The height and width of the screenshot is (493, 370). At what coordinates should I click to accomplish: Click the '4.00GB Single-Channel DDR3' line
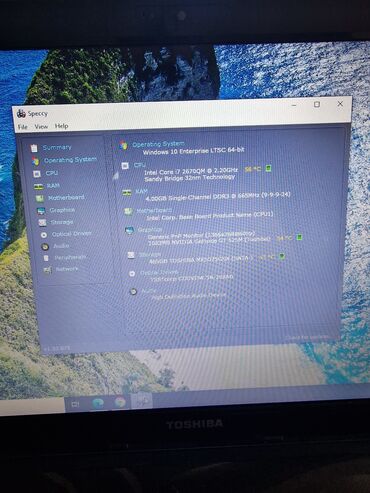click(218, 196)
